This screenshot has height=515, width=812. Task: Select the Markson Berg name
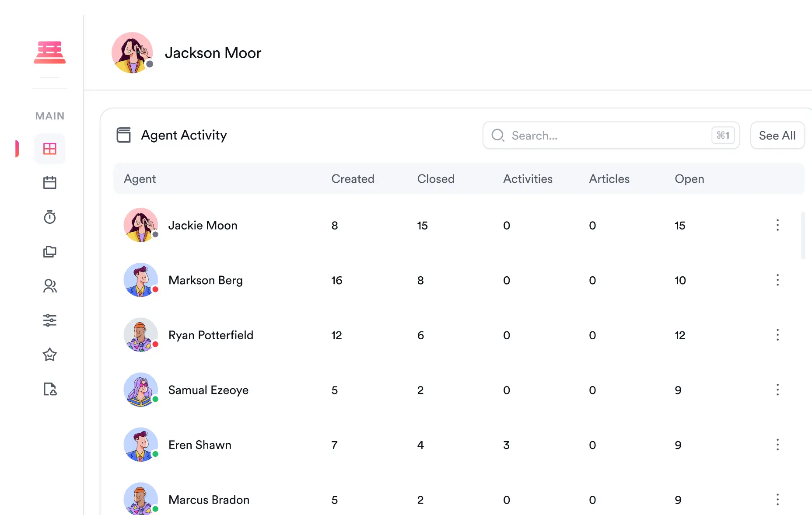[x=205, y=280]
